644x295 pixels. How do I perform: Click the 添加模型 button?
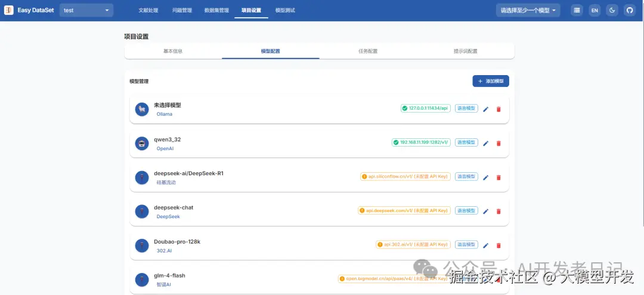click(491, 81)
